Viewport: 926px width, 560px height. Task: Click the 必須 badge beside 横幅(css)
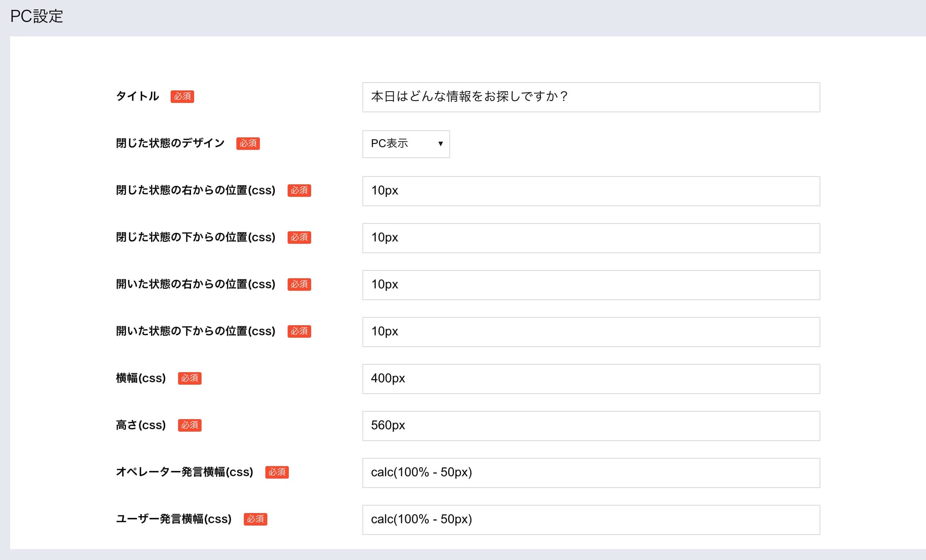tap(189, 378)
